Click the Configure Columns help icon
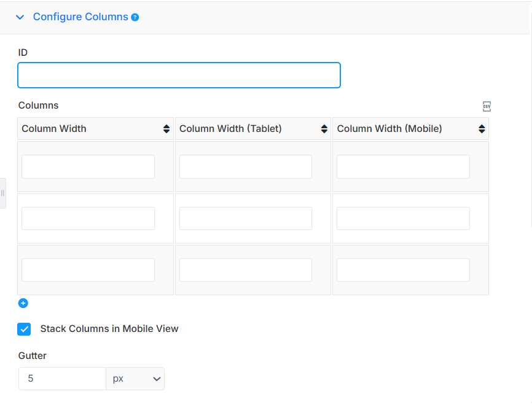Viewport: 532px width, 405px height. pyautogui.click(x=135, y=17)
